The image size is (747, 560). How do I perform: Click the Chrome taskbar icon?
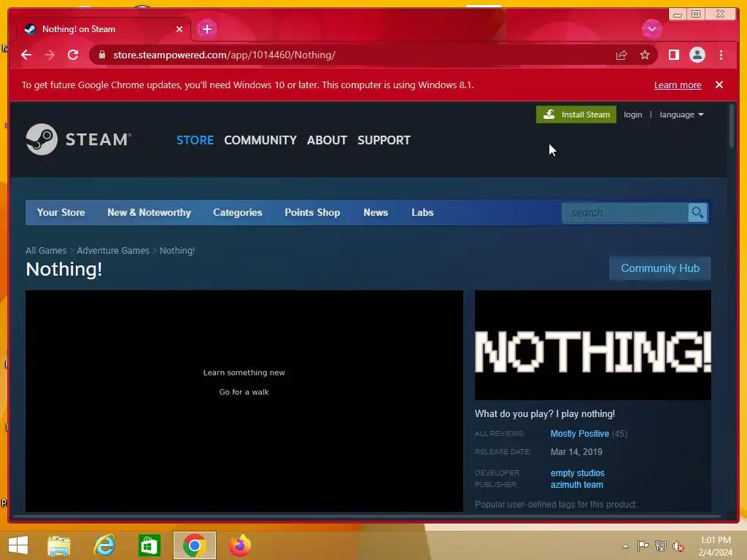click(194, 545)
